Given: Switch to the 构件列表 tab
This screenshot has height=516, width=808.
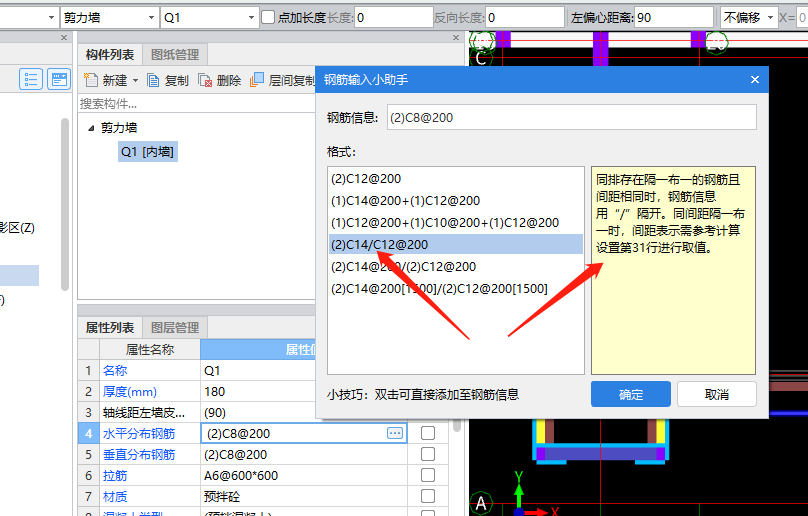Looking at the screenshot, I should tap(110, 55).
